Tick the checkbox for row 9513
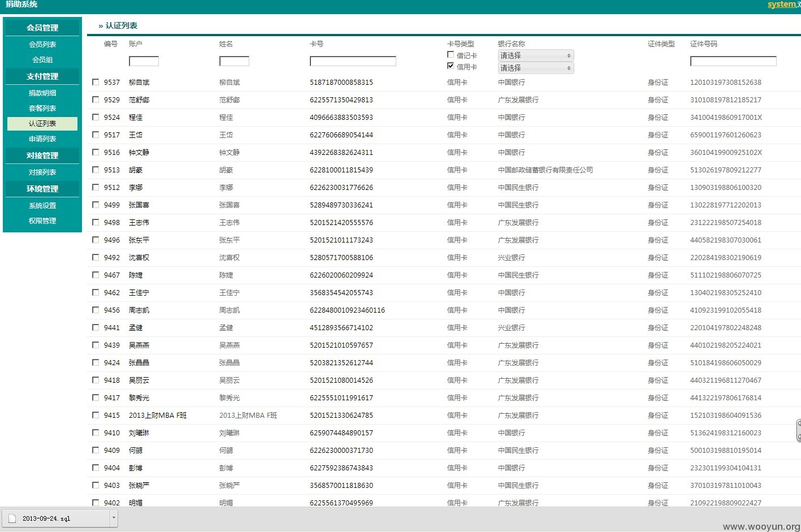Screen dimensions: 801x532 (96, 170)
